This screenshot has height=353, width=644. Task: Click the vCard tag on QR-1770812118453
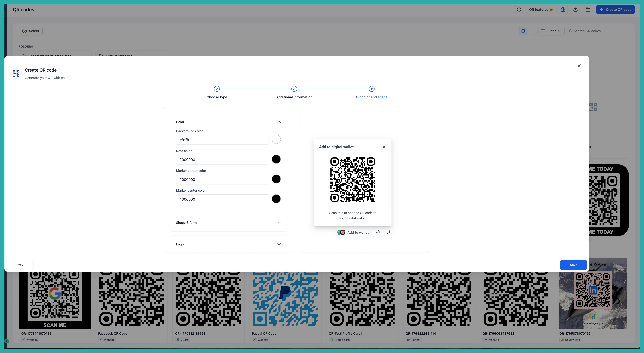pyautogui.click(x=183, y=340)
